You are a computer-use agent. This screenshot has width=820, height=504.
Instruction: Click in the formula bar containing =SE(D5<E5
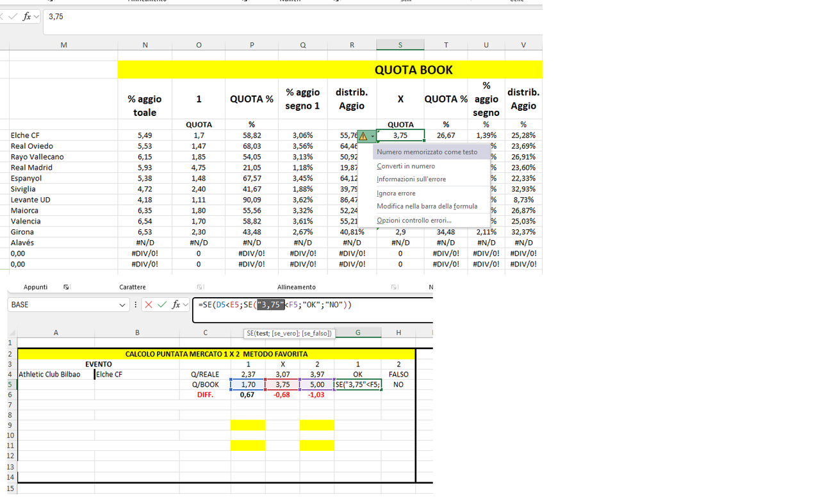click(x=313, y=309)
